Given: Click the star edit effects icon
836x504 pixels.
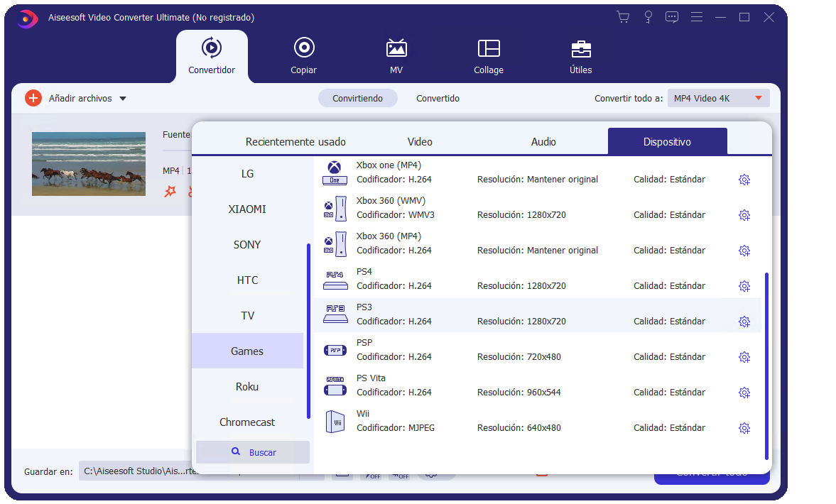Looking at the screenshot, I should [170, 191].
